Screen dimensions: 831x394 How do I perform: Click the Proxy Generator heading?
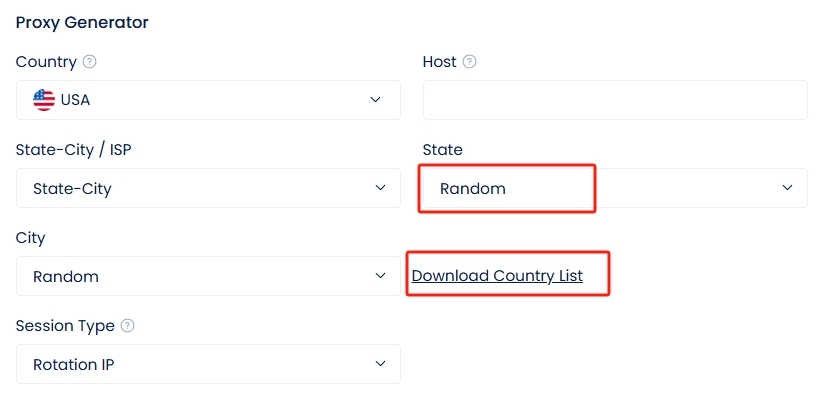pos(82,22)
